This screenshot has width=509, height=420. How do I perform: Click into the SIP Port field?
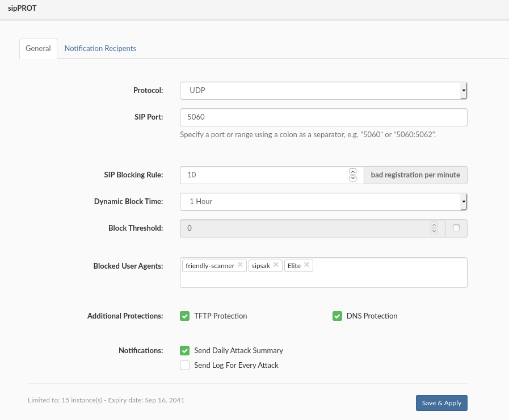323,117
